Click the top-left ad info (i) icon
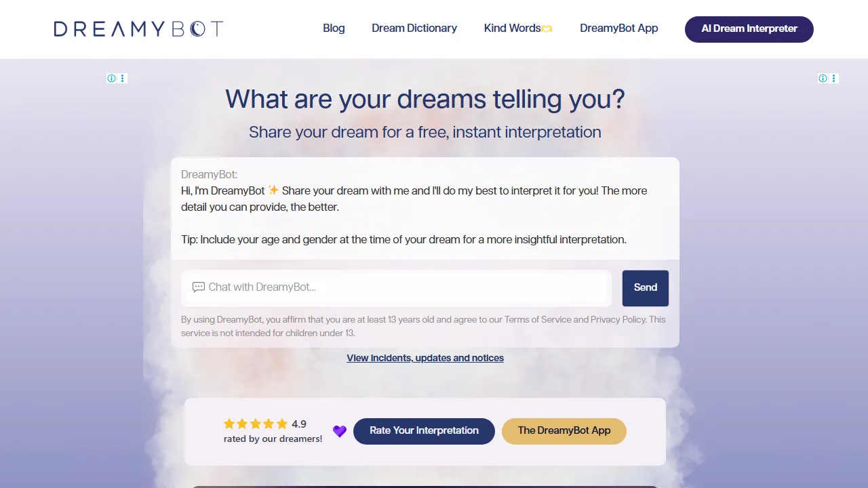This screenshot has height=488, width=868. click(111, 78)
